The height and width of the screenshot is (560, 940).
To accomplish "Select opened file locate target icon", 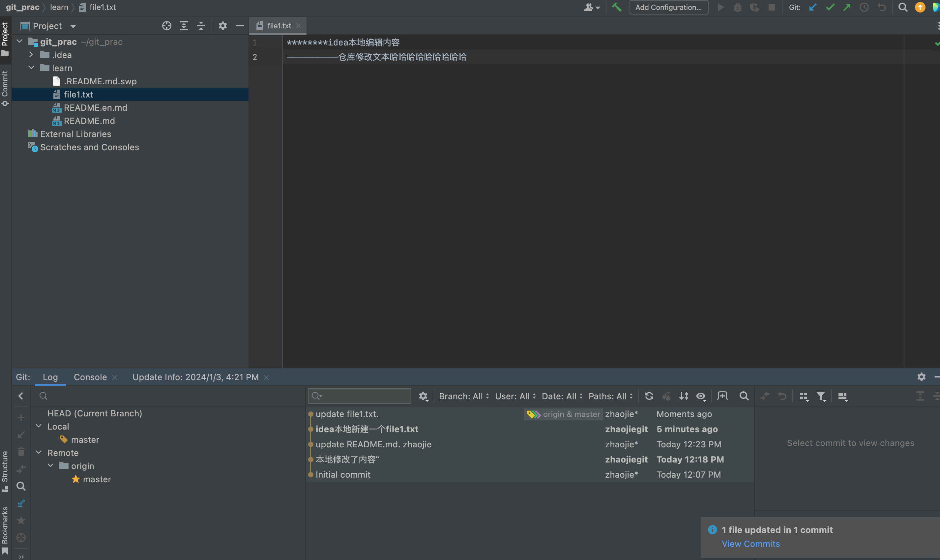I will (x=166, y=26).
